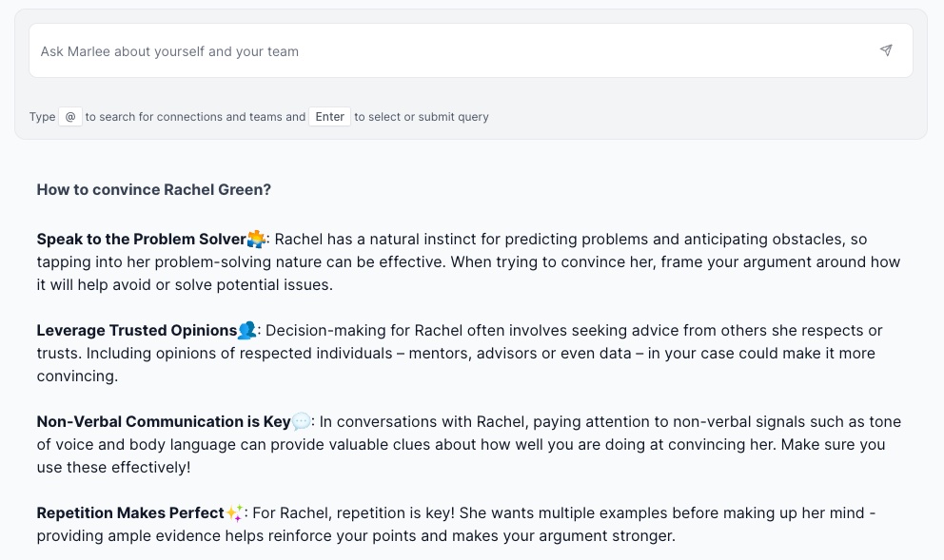Click the word 'Type' in the hint row

pyautogui.click(x=42, y=117)
